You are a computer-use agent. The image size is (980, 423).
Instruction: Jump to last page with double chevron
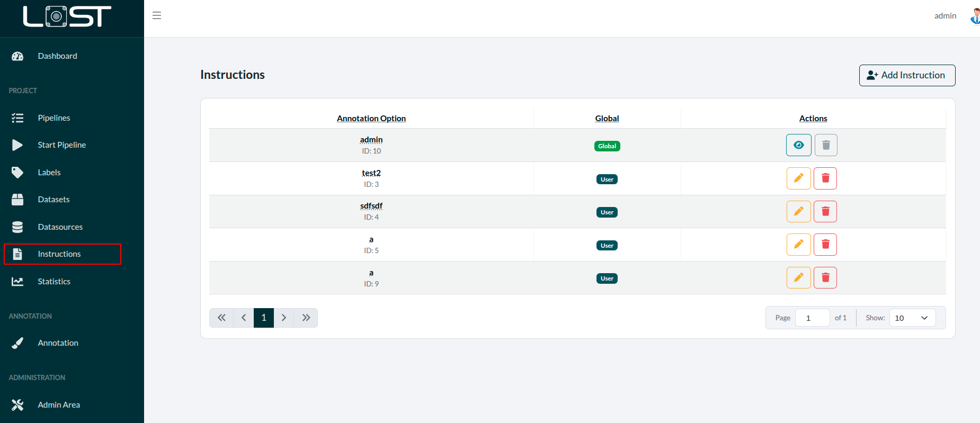click(x=306, y=318)
